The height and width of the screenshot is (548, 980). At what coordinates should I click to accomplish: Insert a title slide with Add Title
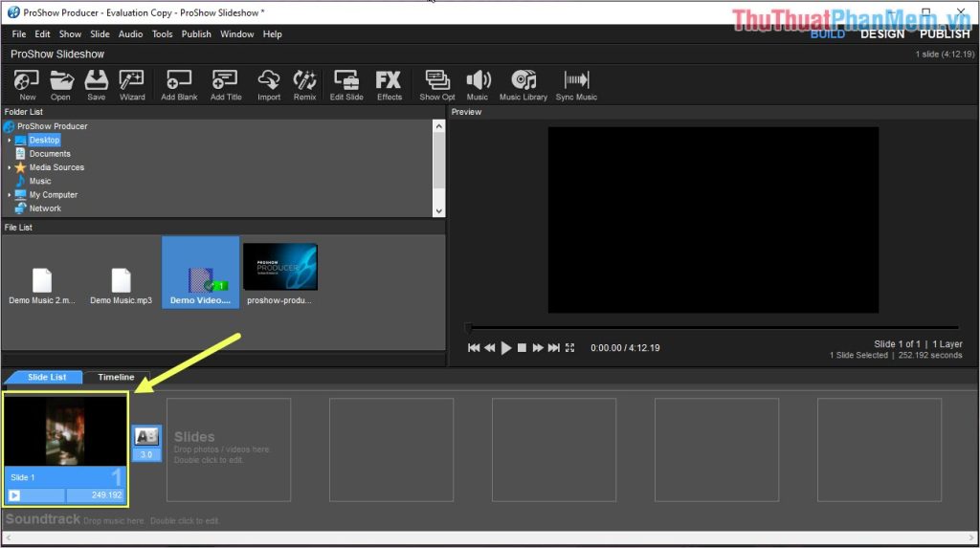[x=226, y=84]
